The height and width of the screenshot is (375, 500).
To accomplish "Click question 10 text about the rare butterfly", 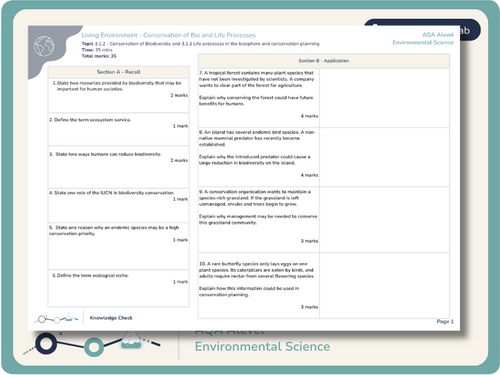I will pyautogui.click(x=257, y=270).
